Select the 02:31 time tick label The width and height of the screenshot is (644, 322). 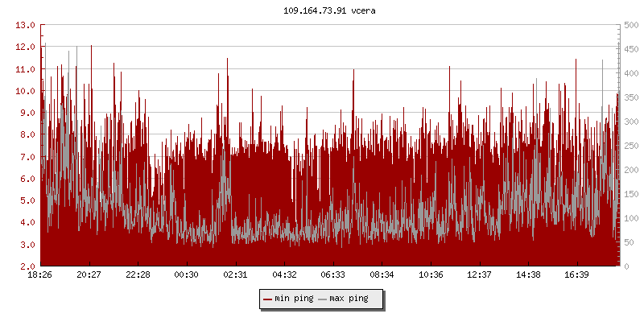pyautogui.click(x=235, y=275)
